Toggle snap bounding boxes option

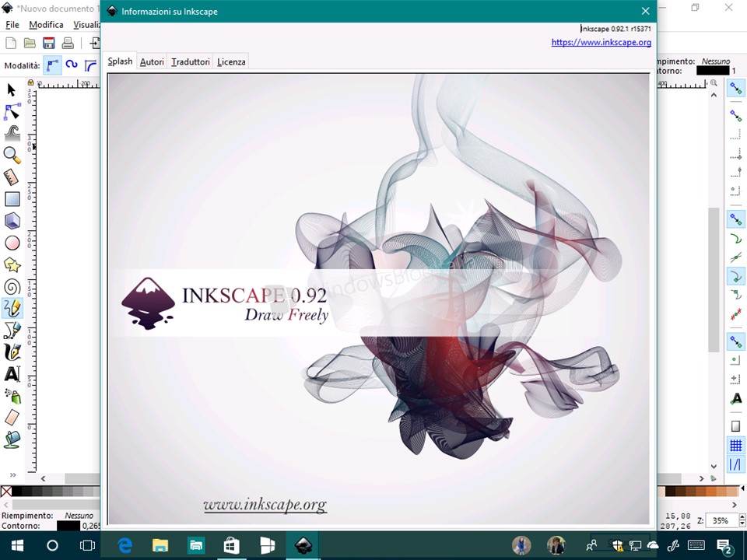pyautogui.click(x=736, y=116)
